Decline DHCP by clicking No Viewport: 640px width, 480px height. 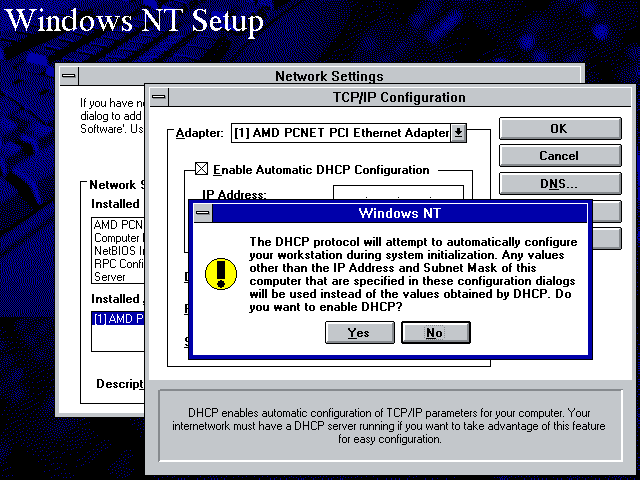[x=436, y=333]
